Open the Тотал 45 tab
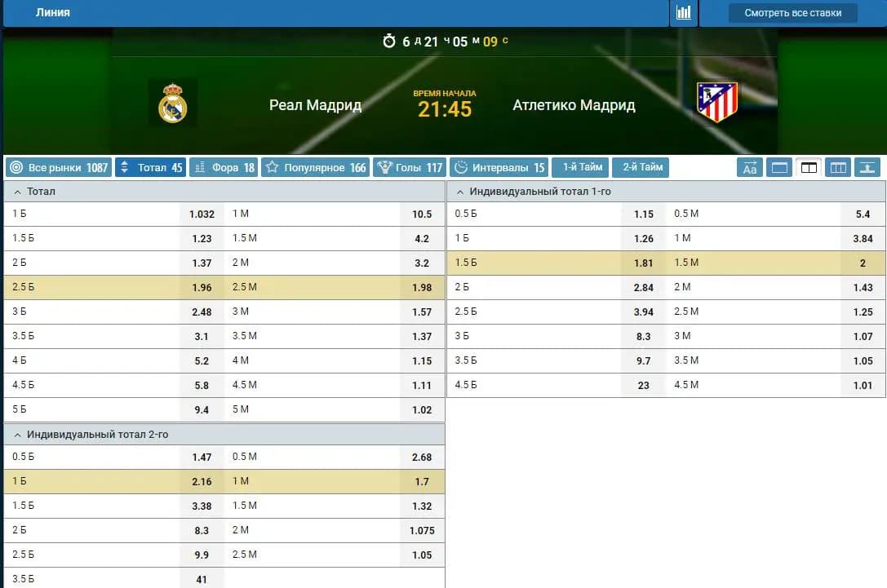Image resolution: width=887 pixels, height=588 pixels. pyautogui.click(x=150, y=167)
